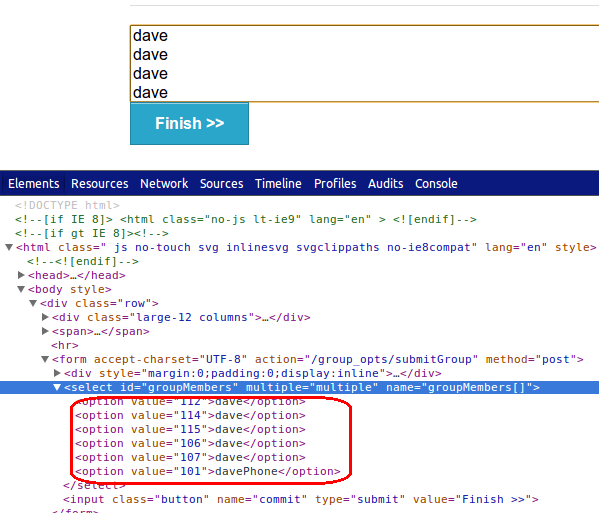599x513 pixels.
Task: Open the Timeline tab
Action: pyautogui.click(x=278, y=184)
